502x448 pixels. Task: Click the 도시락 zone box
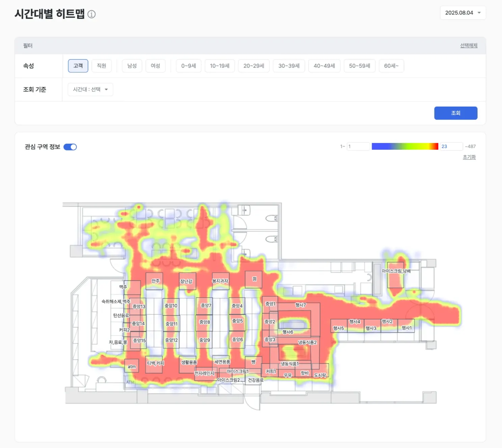[320, 370]
